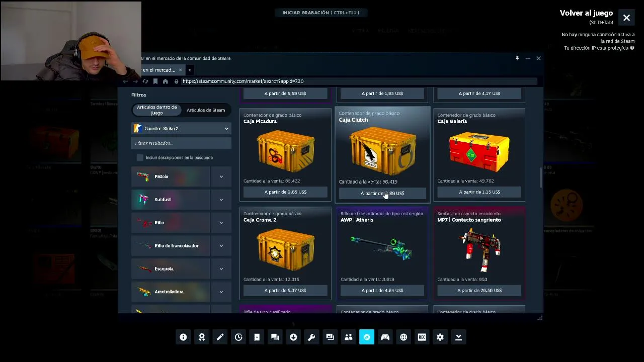Image resolution: width=644 pixels, height=362 pixels.
Task: Click A partir de 5.59 US$ price
Action: point(285,94)
